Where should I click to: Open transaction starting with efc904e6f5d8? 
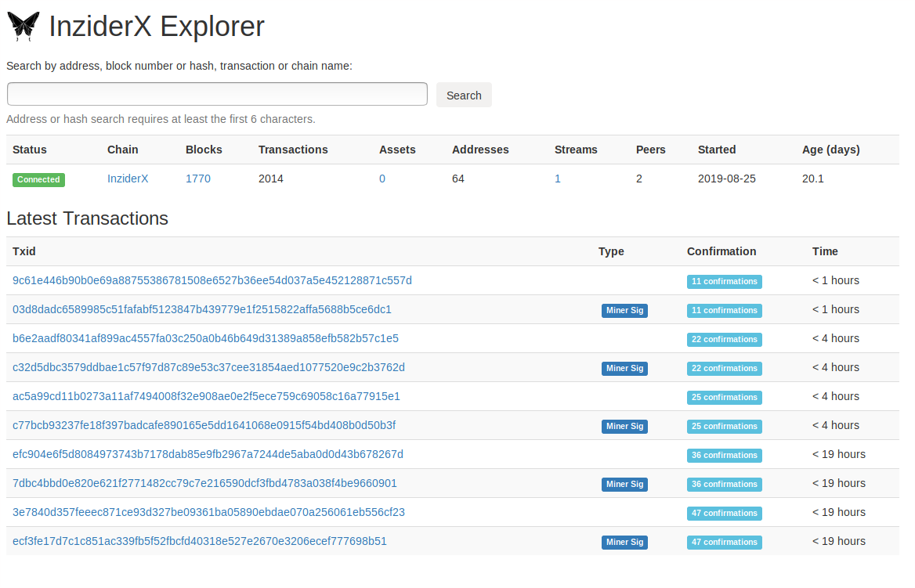pos(208,454)
